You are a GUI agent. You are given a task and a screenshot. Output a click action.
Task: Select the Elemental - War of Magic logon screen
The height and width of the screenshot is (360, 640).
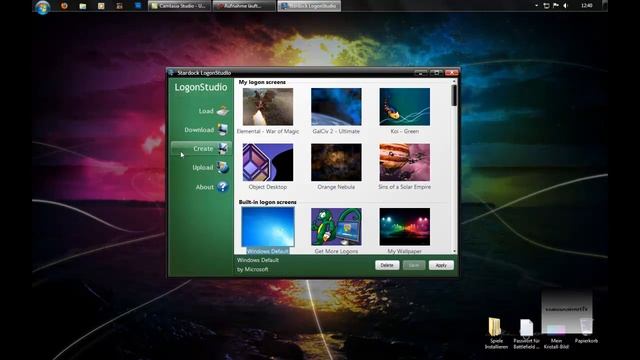click(268, 107)
